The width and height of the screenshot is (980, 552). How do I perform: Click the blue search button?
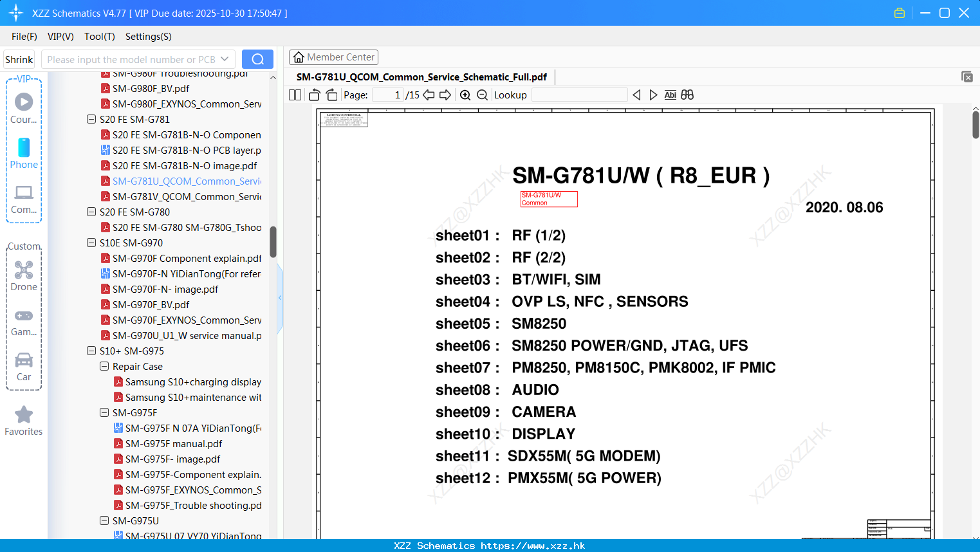coord(257,59)
